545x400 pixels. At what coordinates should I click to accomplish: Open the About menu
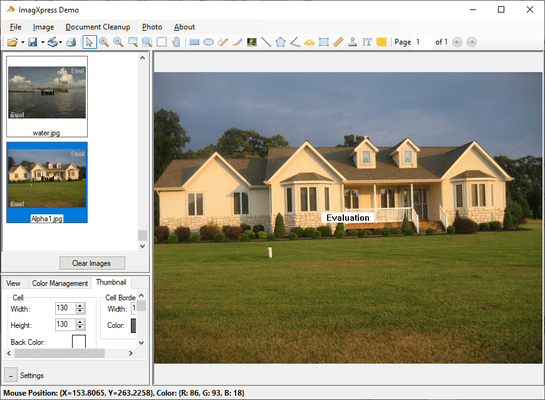tap(184, 27)
